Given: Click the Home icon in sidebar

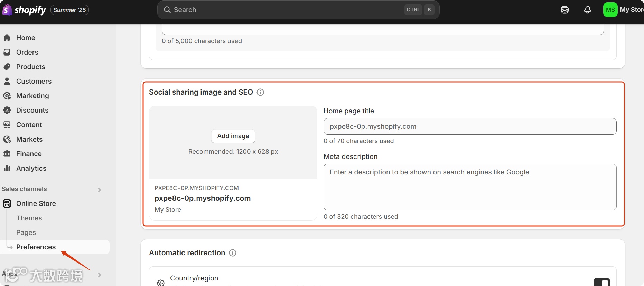Looking at the screenshot, I should pyautogui.click(x=7, y=38).
